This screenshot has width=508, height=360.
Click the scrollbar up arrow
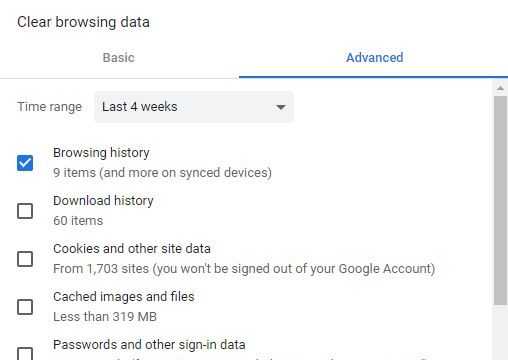click(500, 88)
